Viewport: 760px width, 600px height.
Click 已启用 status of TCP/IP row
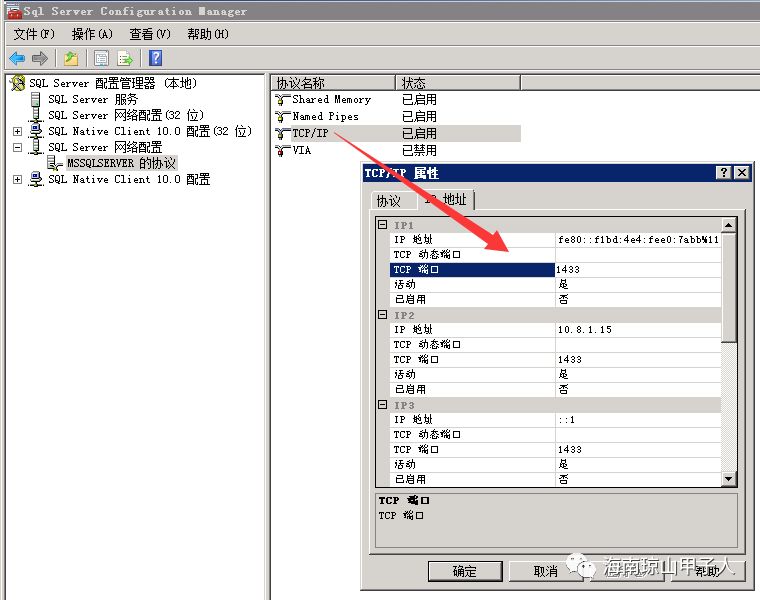419,133
